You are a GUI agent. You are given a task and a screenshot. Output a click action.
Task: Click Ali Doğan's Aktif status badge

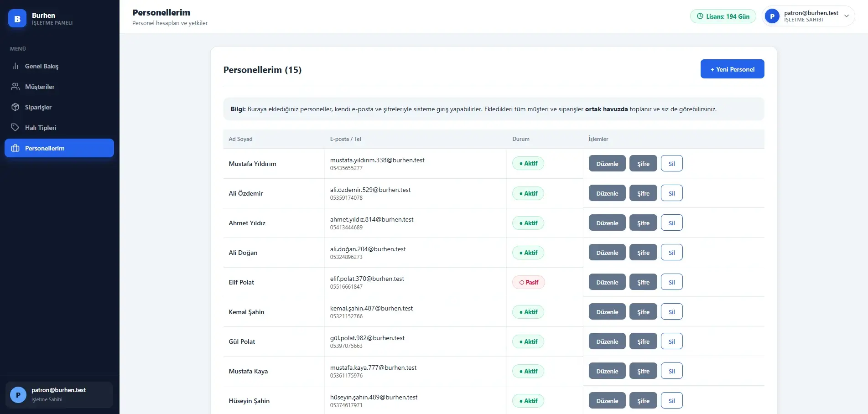(528, 253)
